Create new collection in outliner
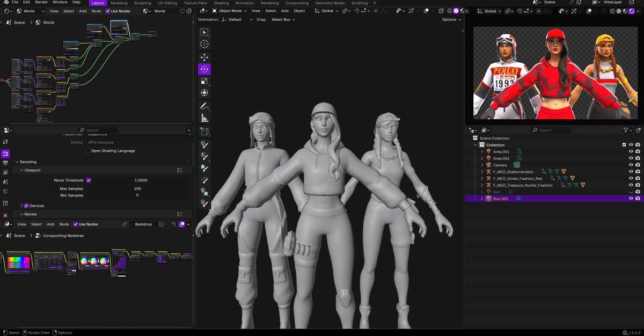644x336 pixels. pyautogui.click(x=639, y=130)
